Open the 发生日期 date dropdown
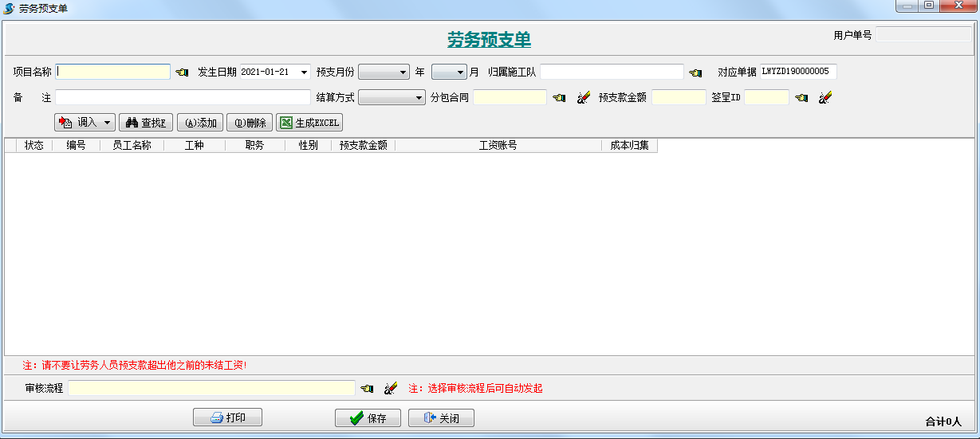Screen dimensions: 980x439 click(x=304, y=73)
